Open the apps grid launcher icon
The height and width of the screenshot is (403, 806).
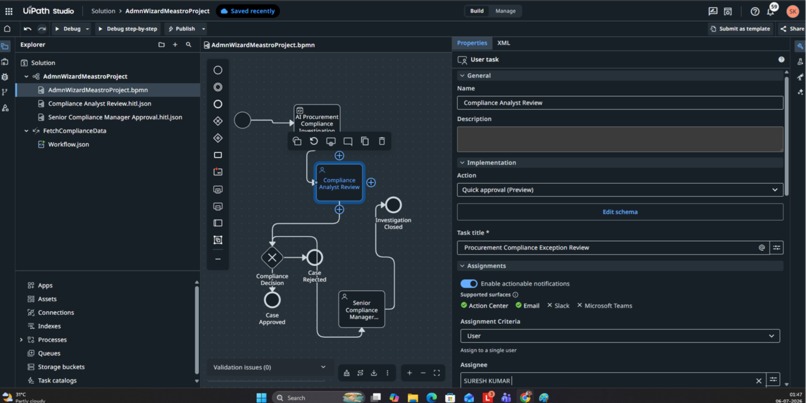click(x=9, y=11)
